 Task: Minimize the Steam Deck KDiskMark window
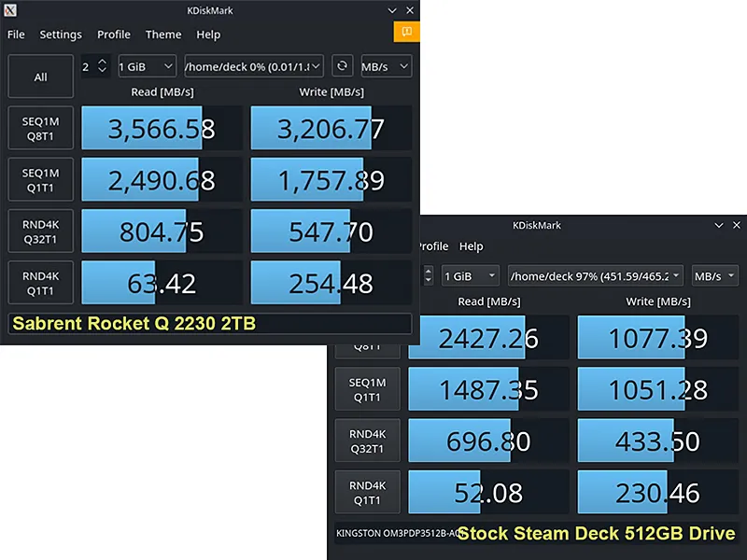click(719, 225)
